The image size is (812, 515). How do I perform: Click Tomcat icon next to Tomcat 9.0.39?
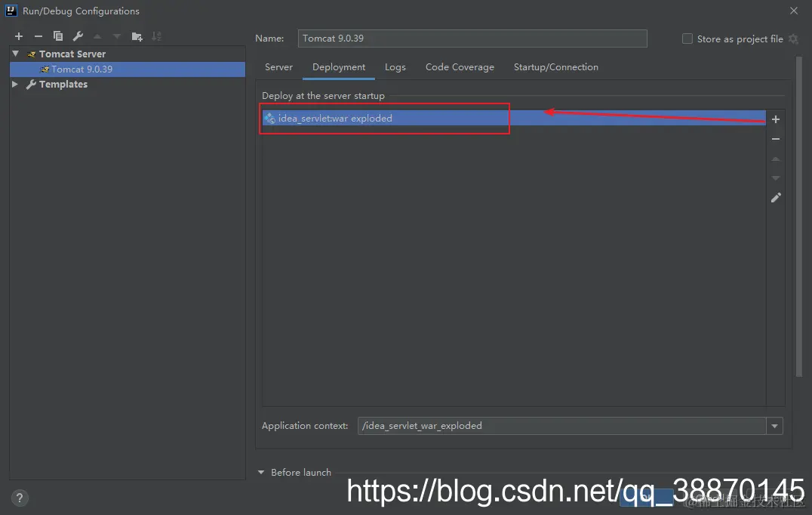coord(45,69)
